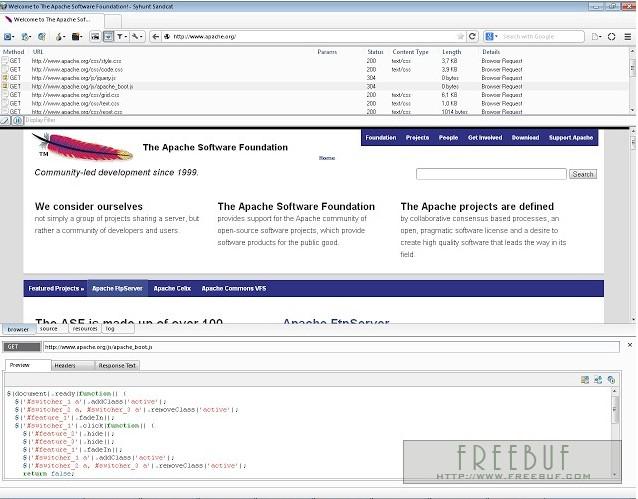Click the first blue toolbar icon
Image resolution: width=638 pixels, height=499 pixels.
coord(7,37)
